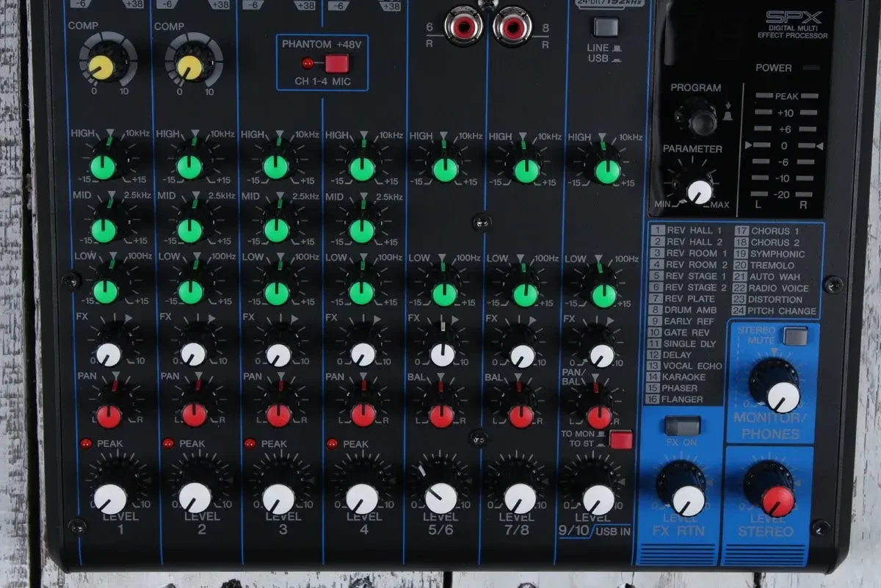Click channel 2 white FX send knob
Image resolution: width=881 pixels, height=588 pixels.
click(193, 354)
